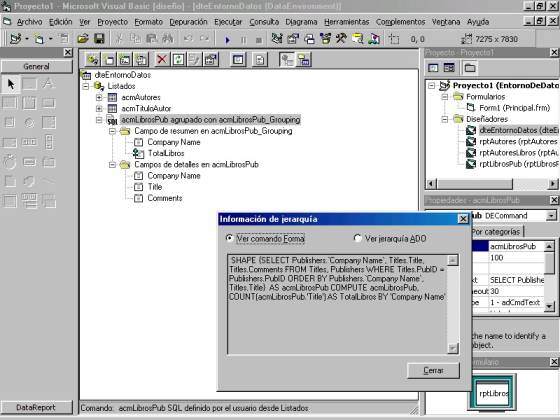
Task: Select the TotalLibros field node
Action: 166,153
